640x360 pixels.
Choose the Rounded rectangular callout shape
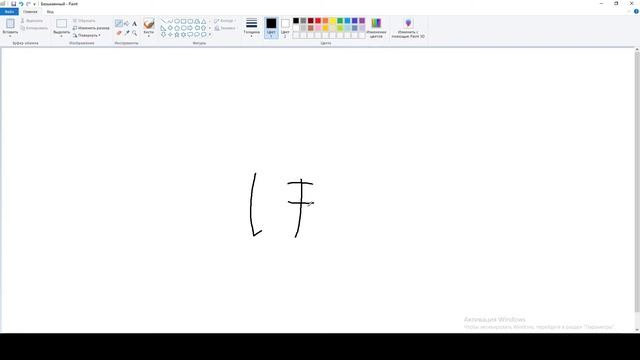(190, 35)
